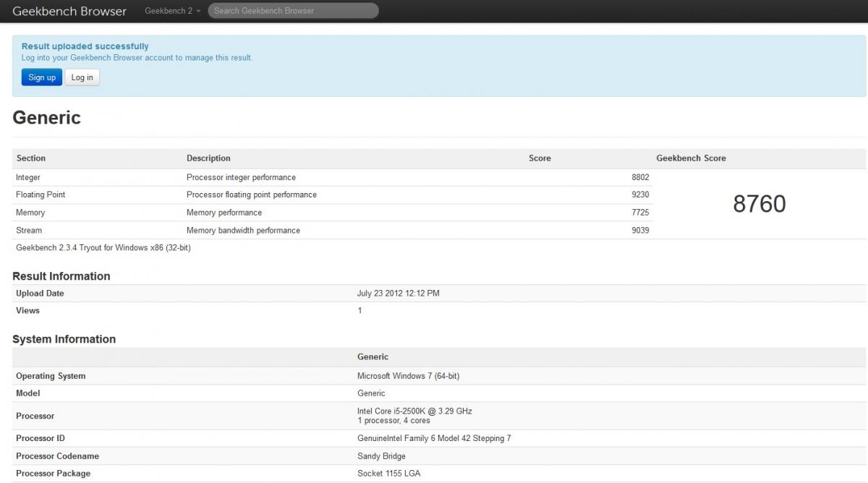Click the Section column header
The height and width of the screenshot is (483, 868).
[x=31, y=158]
